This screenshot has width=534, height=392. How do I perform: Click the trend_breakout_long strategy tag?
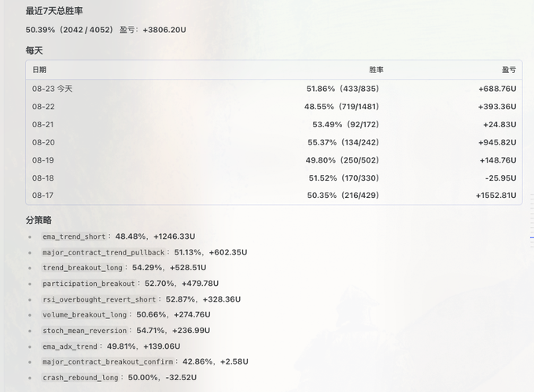(x=83, y=268)
